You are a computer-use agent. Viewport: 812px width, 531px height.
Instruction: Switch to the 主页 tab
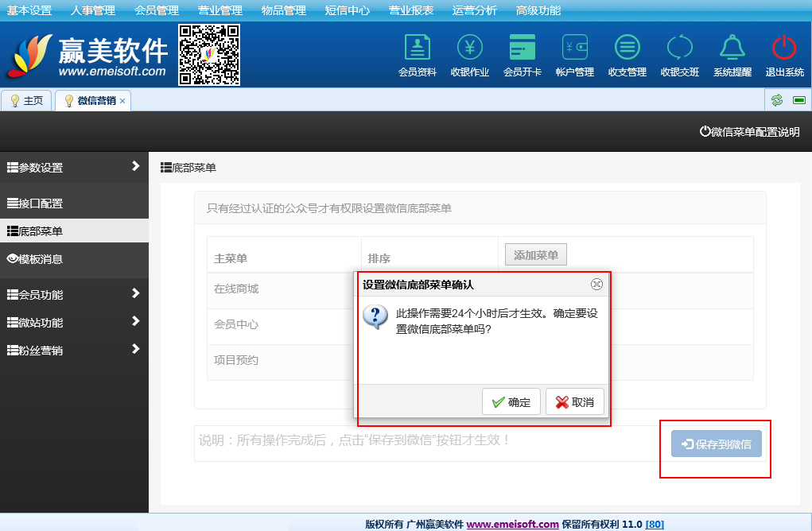(x=27, y=101)
